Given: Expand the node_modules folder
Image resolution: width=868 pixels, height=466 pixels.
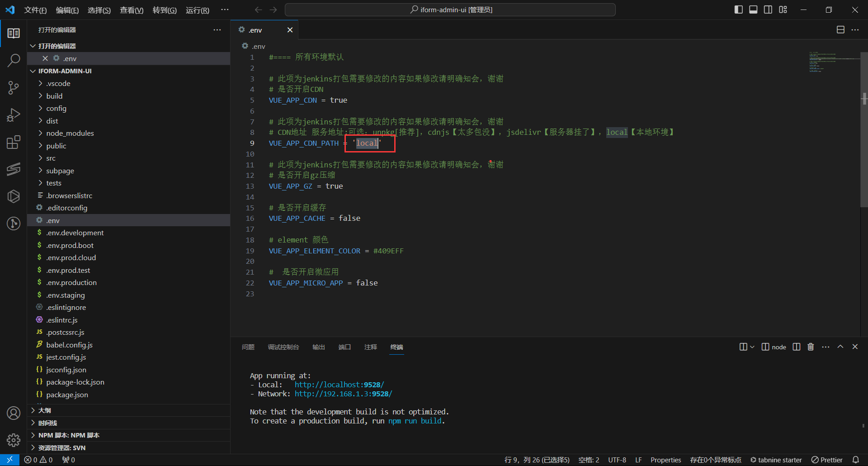Looking at the screenshot, I should [x=70, y=133].
